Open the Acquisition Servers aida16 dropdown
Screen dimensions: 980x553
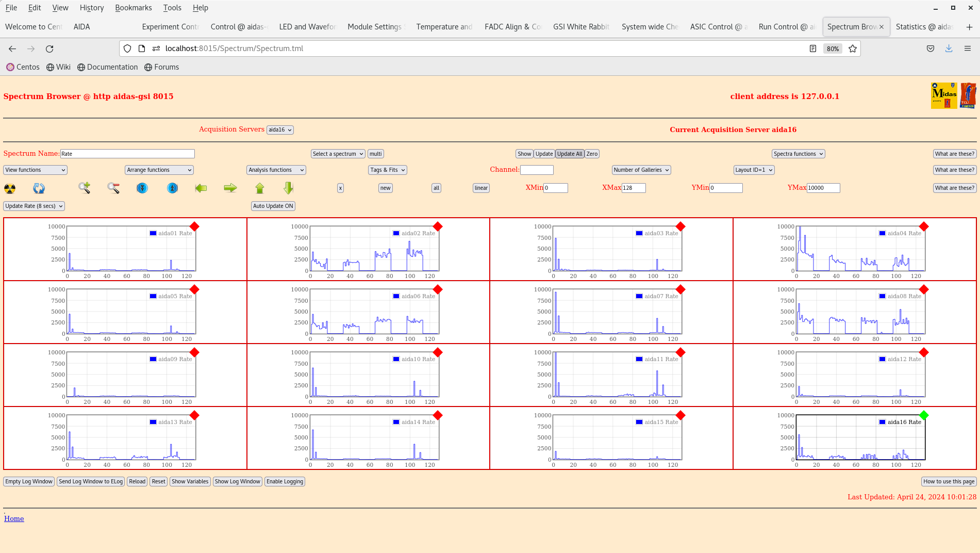280,129
